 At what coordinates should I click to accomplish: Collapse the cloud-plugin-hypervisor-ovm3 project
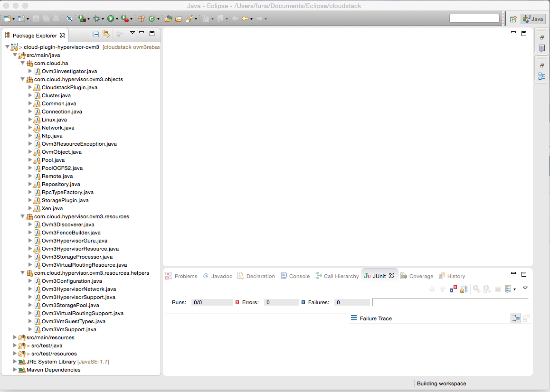point(7,47)
